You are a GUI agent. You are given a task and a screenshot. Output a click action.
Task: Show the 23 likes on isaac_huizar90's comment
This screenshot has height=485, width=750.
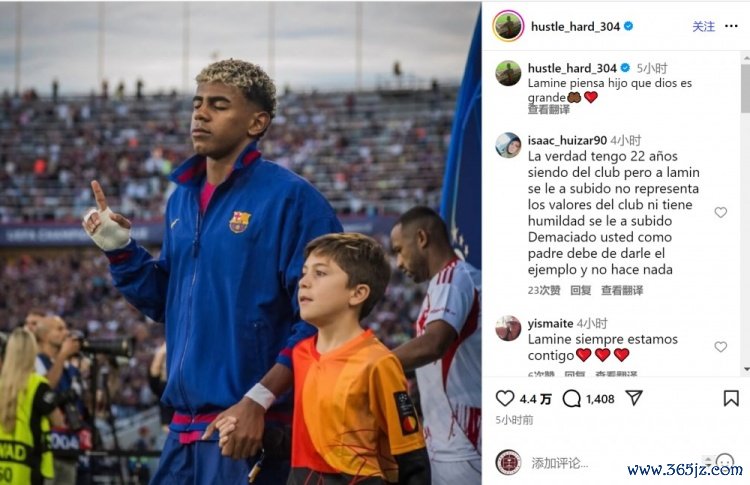[544, 290]
